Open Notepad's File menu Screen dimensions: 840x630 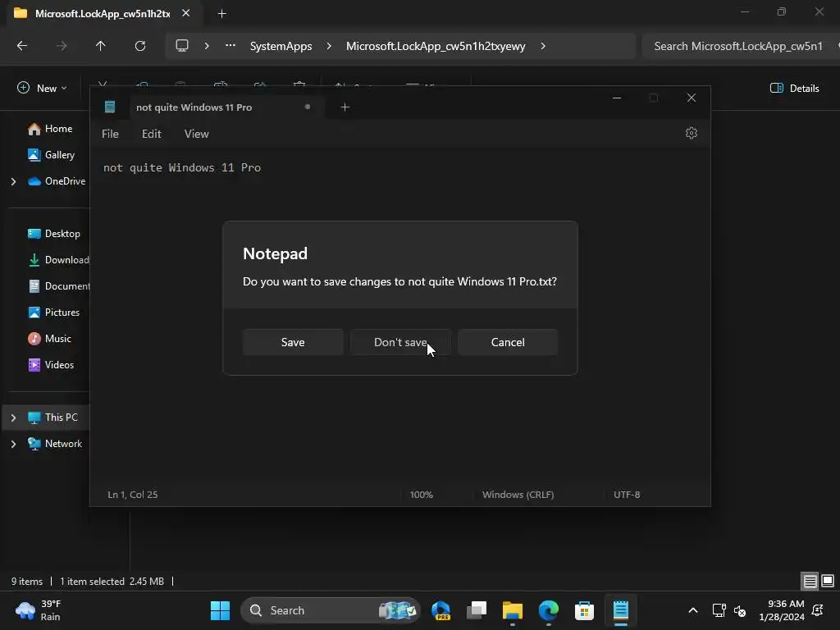pyautogui.click(x=111, y=134)
